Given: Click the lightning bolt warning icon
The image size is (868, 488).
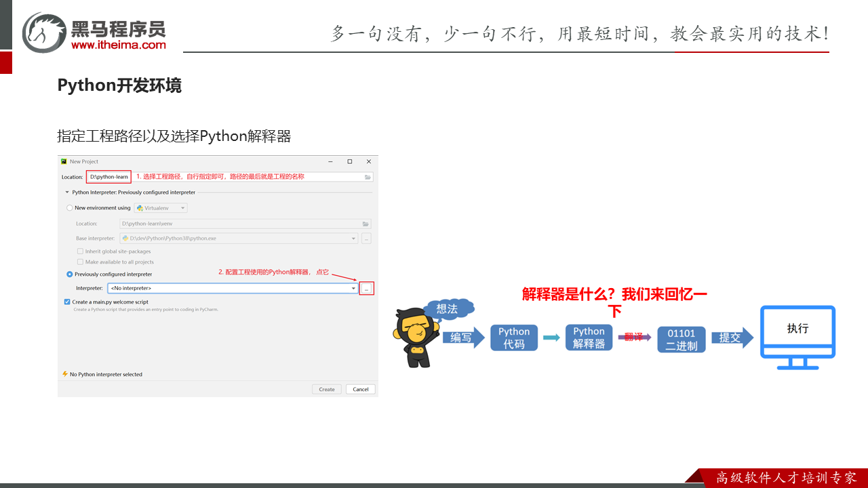Looking at the screenshot, I should [65, 374].
